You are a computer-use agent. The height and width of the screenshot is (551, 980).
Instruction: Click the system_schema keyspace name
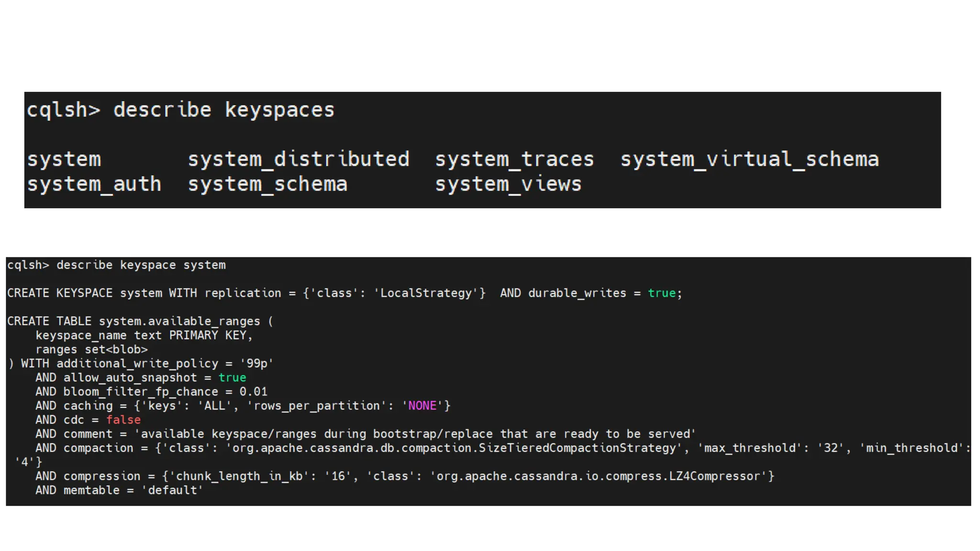coord(267,184)
